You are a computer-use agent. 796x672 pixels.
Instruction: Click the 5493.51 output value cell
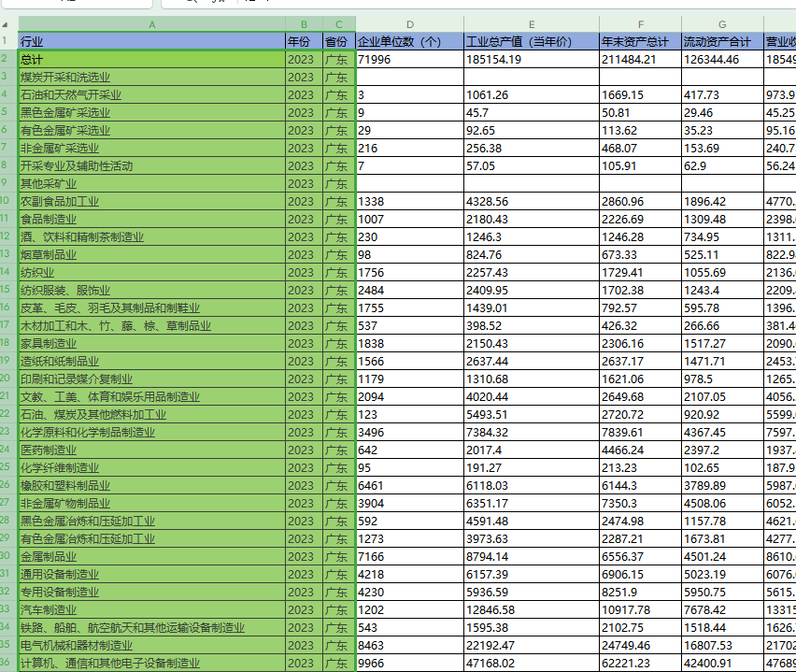point(532,415)
